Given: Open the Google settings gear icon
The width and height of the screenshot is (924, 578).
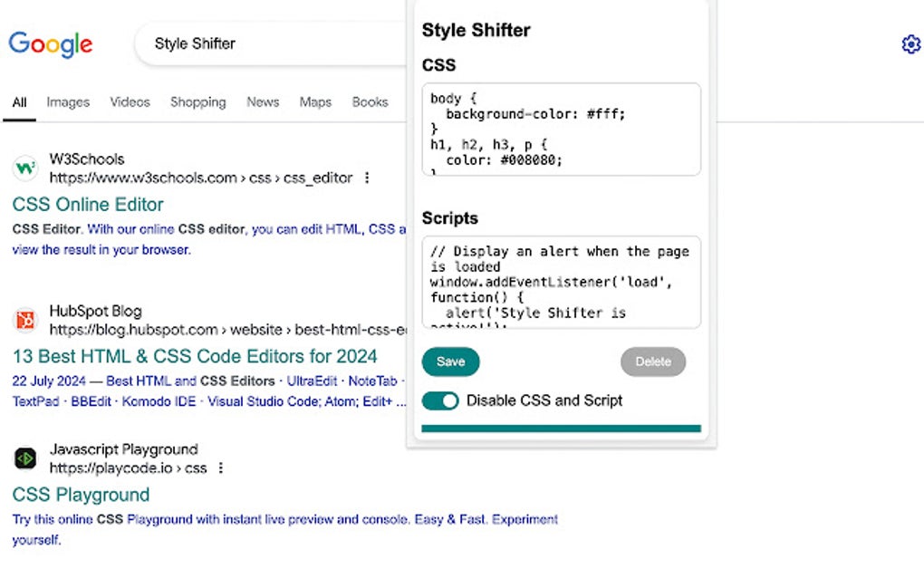Looking at the screenshot, I should click(x=910, y=44).
